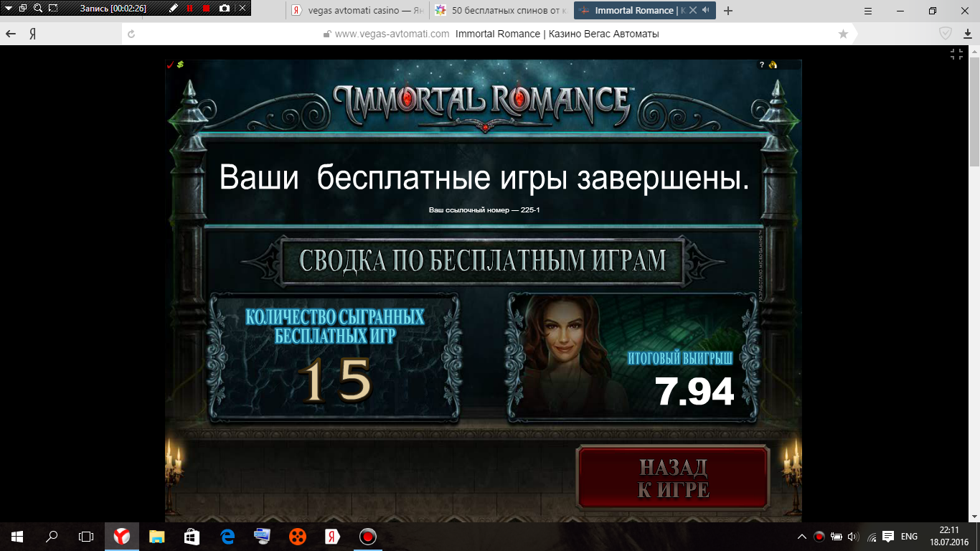Switch to the vegas avtomati casino tab

[x=358, y=11]
